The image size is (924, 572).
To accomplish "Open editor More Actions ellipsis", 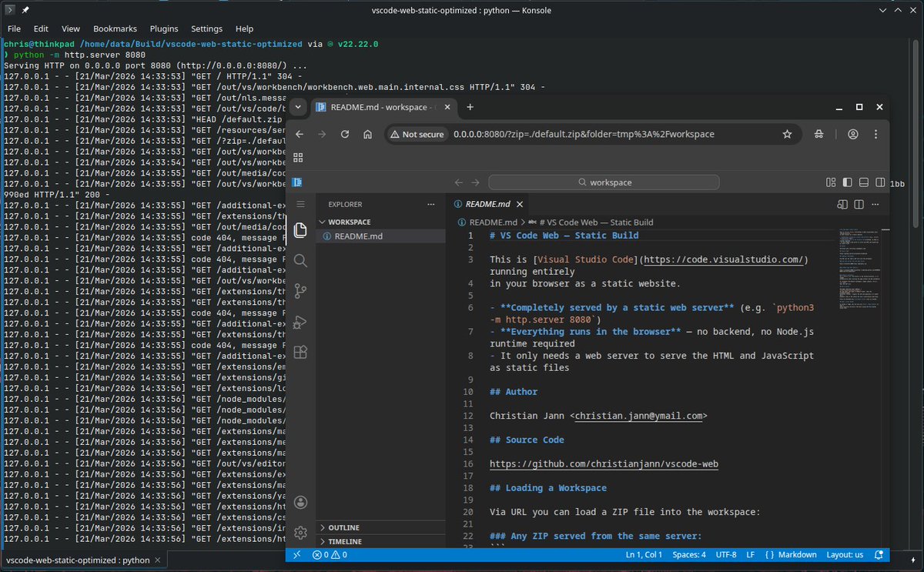I will pyautogui.click(x=877, y=204).
